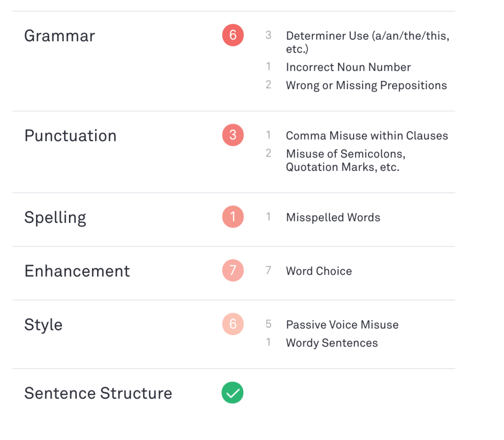Open the Passive Voice Misuse issues
The image size is (504, 440).
342,325
